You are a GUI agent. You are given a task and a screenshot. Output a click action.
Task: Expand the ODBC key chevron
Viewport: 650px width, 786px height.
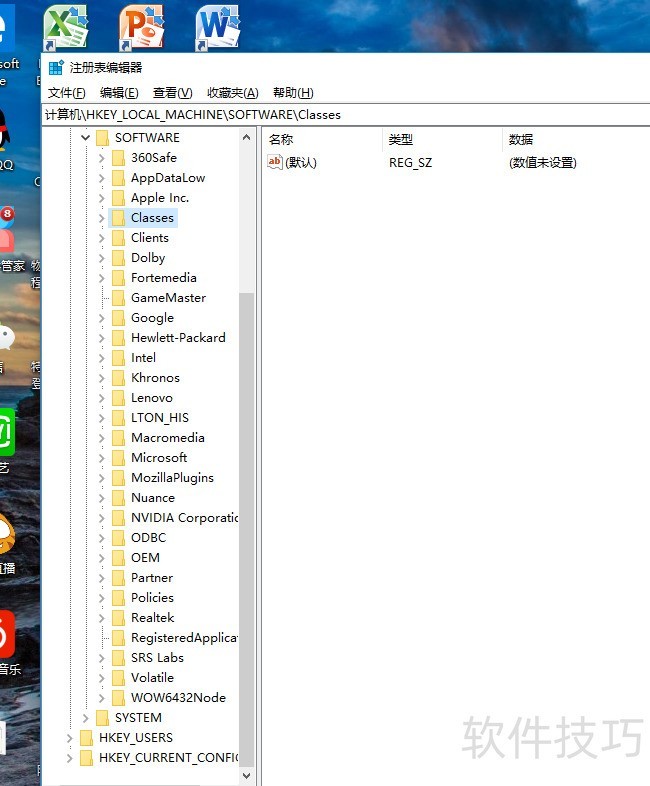102,538
